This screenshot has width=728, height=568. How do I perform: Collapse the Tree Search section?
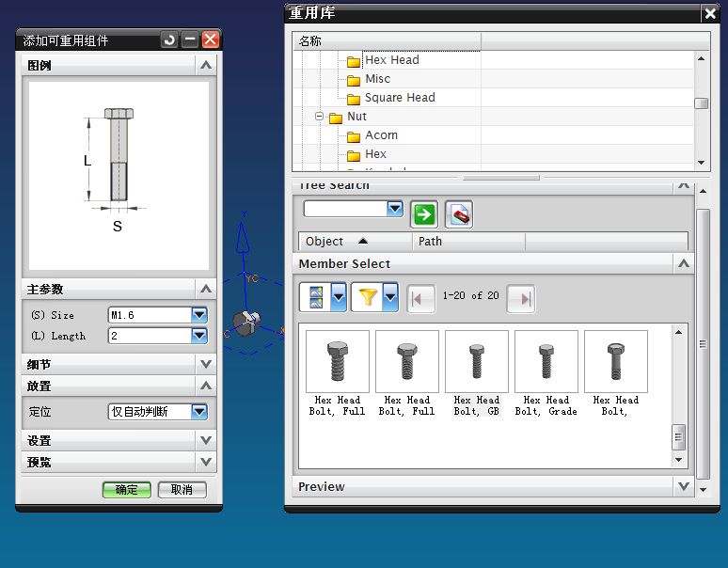[x=684, y=185]
